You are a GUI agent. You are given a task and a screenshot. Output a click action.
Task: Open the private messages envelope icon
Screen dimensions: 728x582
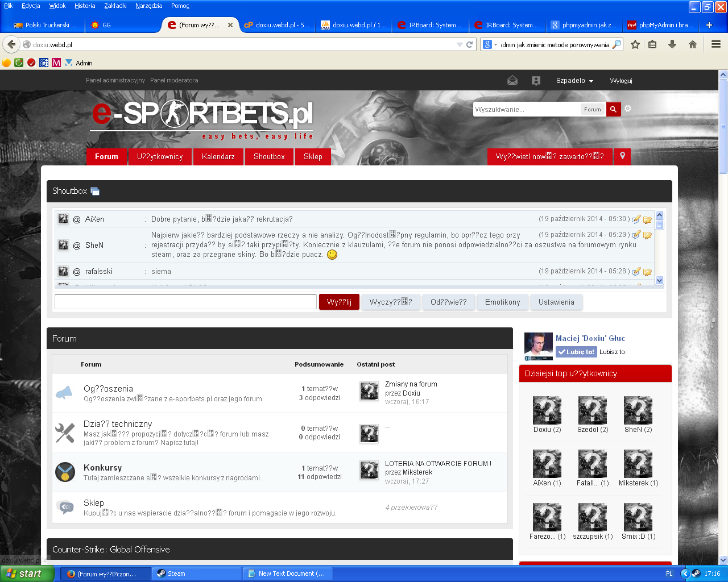click(512, 81)
